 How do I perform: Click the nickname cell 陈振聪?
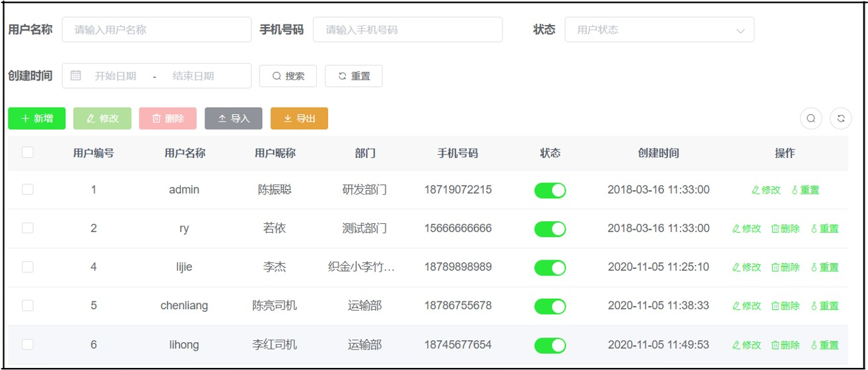point(275,190)
